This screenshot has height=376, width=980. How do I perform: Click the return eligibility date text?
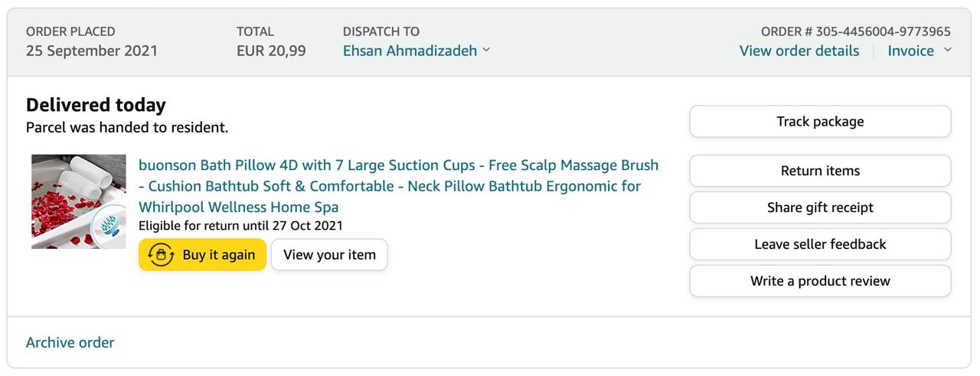click(x=240, y=225)
